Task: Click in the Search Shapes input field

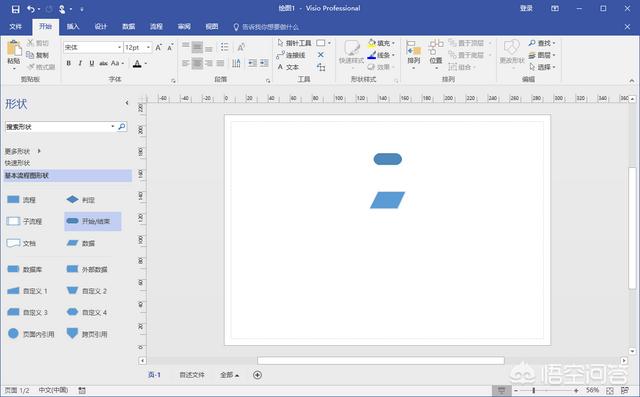Action: coord(58,127)
